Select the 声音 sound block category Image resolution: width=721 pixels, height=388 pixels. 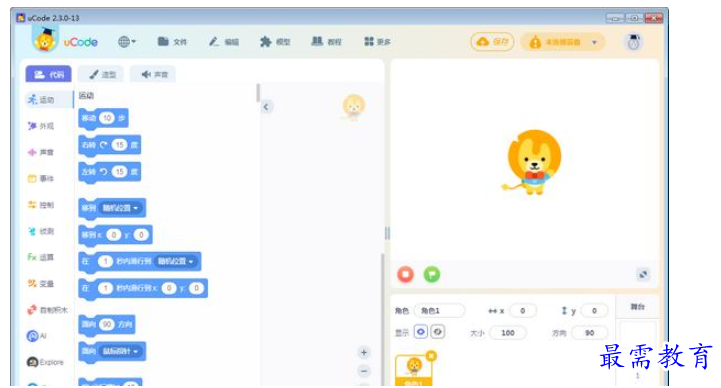click(x=41, y=152)
